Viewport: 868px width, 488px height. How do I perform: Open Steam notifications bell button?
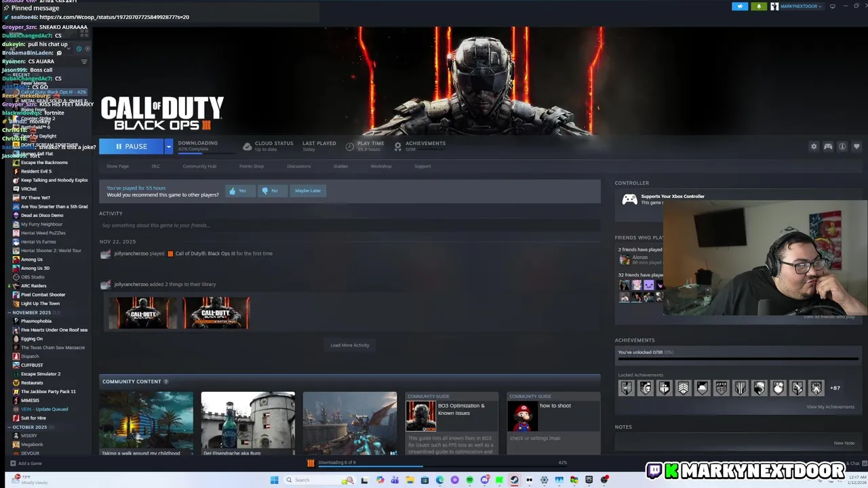point(758,6)
